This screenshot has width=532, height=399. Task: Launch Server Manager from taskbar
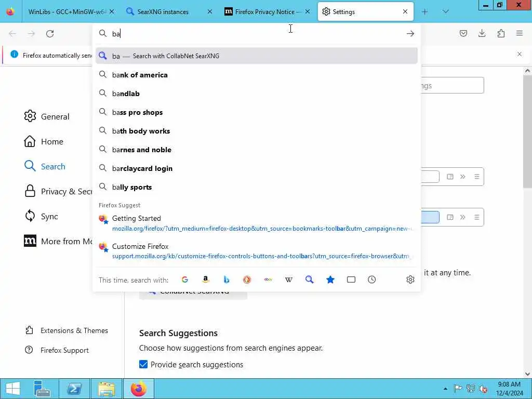coord(42,389)
